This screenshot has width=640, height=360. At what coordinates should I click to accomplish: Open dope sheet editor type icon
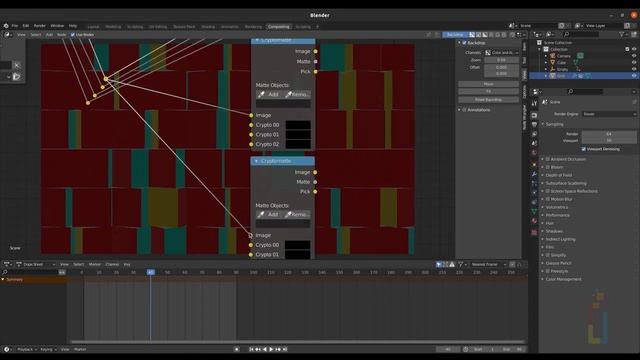tap(7, 264)
